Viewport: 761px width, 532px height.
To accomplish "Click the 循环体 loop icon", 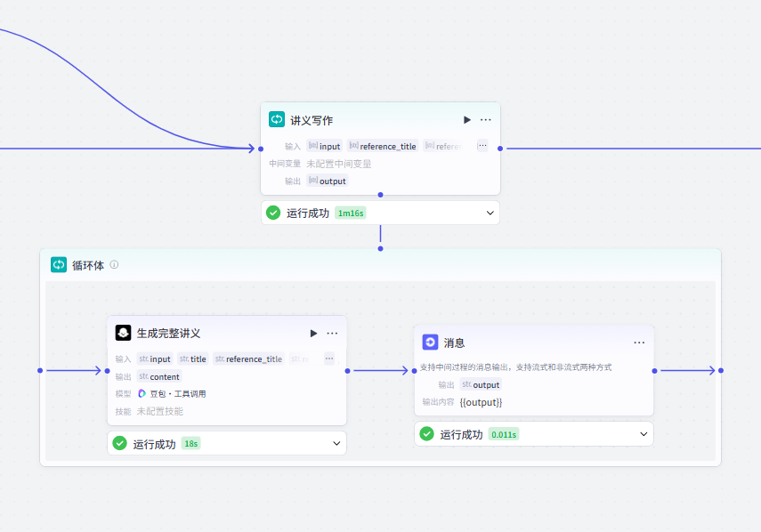I will pyautogui.click(x=59, y=265).
